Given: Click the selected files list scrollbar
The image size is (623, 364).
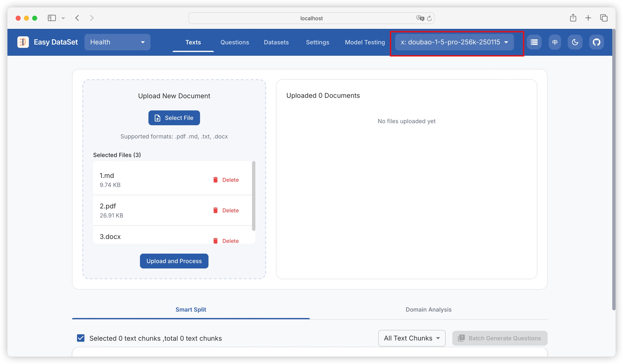Looking at the screenshot, I should (x=253, y=196).
